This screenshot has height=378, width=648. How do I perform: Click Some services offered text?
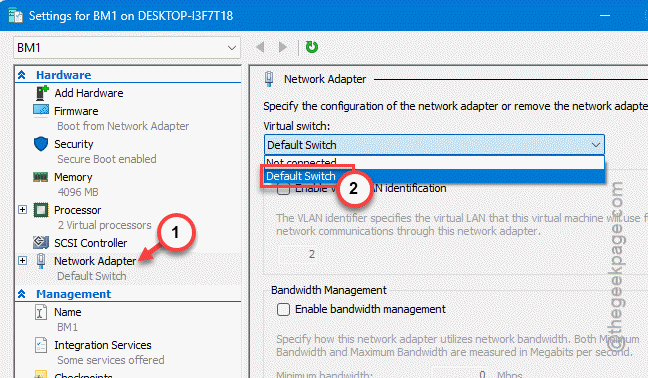coord(110,360)
